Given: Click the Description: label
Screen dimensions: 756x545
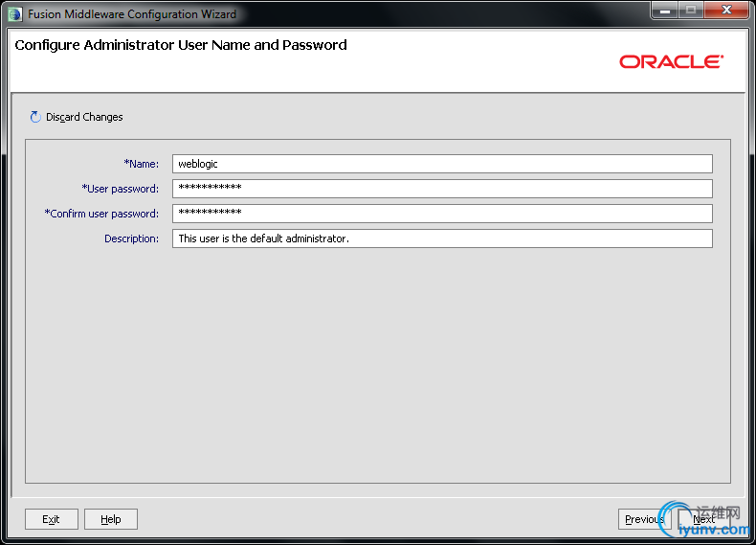Looking at the screenshot, I should (x=132, y=238).
